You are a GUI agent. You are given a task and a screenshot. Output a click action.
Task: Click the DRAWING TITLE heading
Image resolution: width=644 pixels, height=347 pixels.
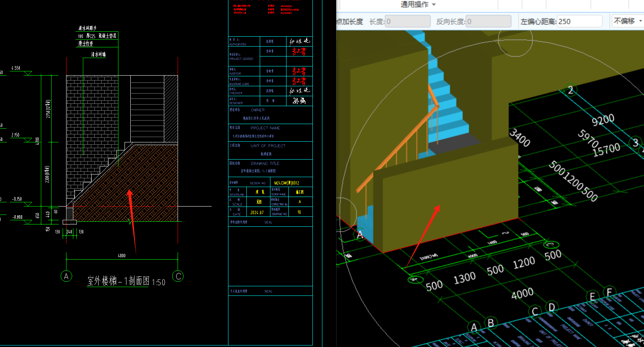pyautogui.click(x=265, y=163)
